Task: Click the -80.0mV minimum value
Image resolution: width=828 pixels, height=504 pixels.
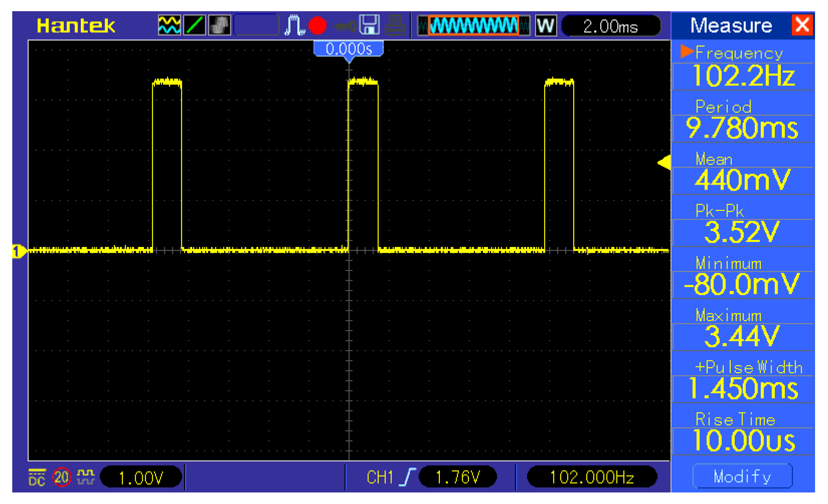Action: coord(743,285)
